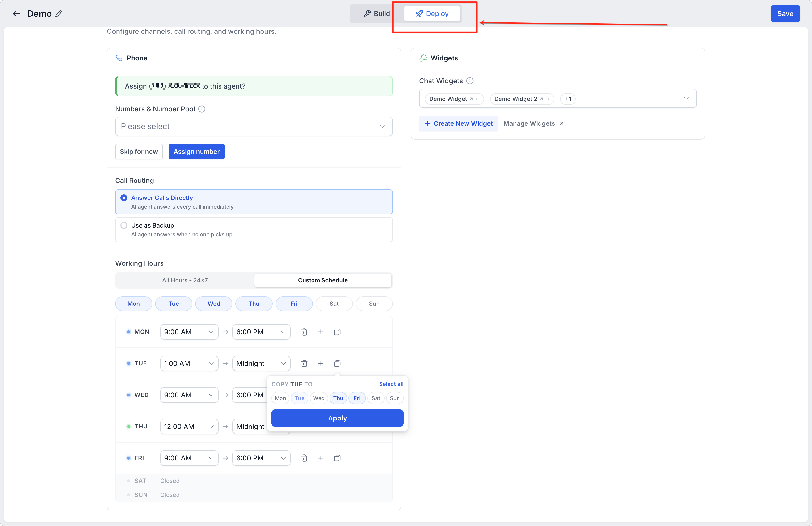Deselect Thu in copy popup

[x=338, y=398]
